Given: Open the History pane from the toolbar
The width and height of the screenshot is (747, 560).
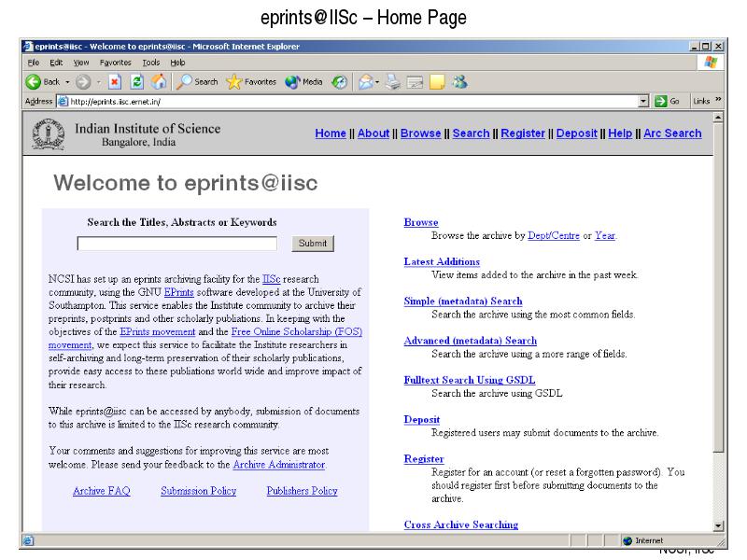Looking at the screenshot, I should click(x=339, y=82).
